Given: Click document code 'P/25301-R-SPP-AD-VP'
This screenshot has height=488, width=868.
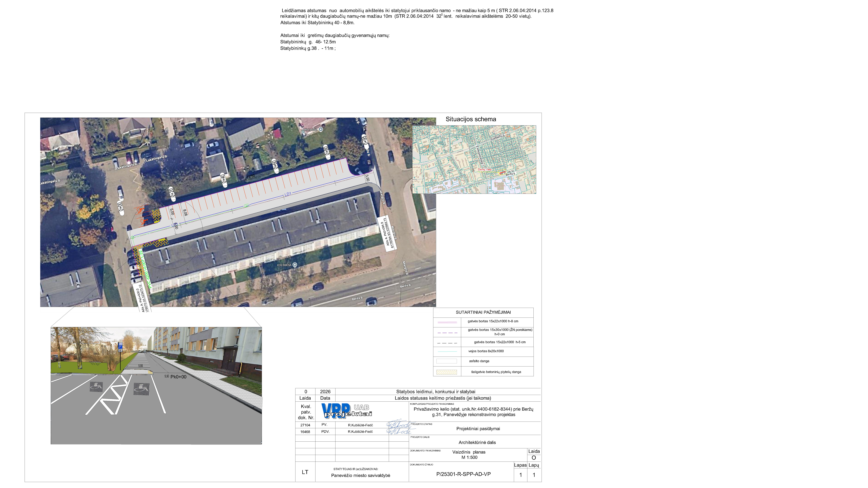Looking at the screenshot, I should [463, 474].
